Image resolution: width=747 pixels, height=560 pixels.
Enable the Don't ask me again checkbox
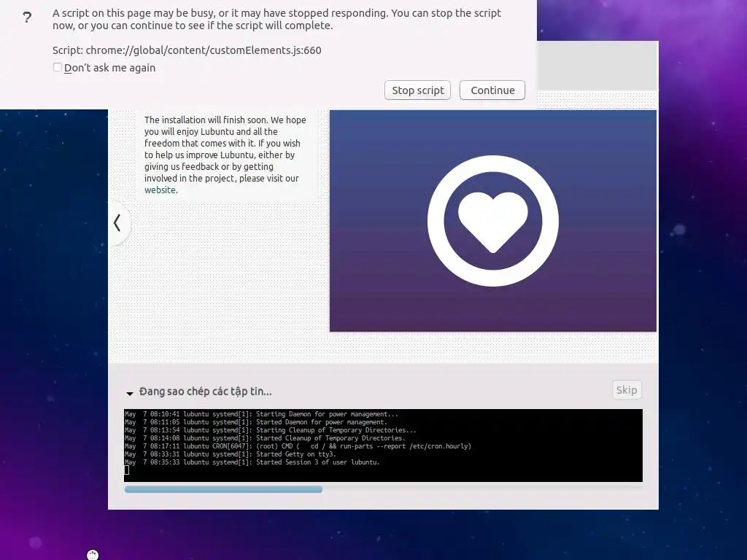pos(57,68)
